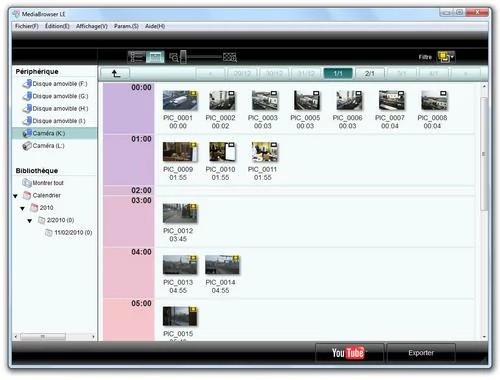Click the zoom in magnifier icon
Viewport: 500px width, 380px height.
pyautogui.click(x=230, y=57)
